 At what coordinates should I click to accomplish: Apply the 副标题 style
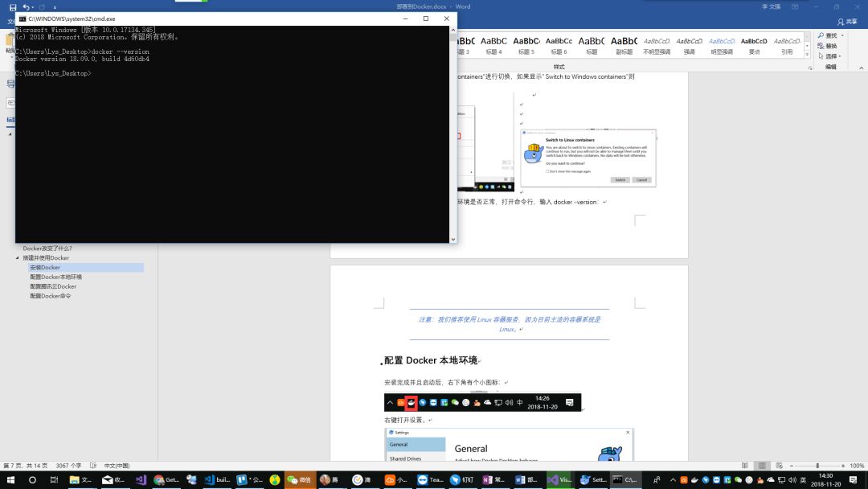click(624, 46)
